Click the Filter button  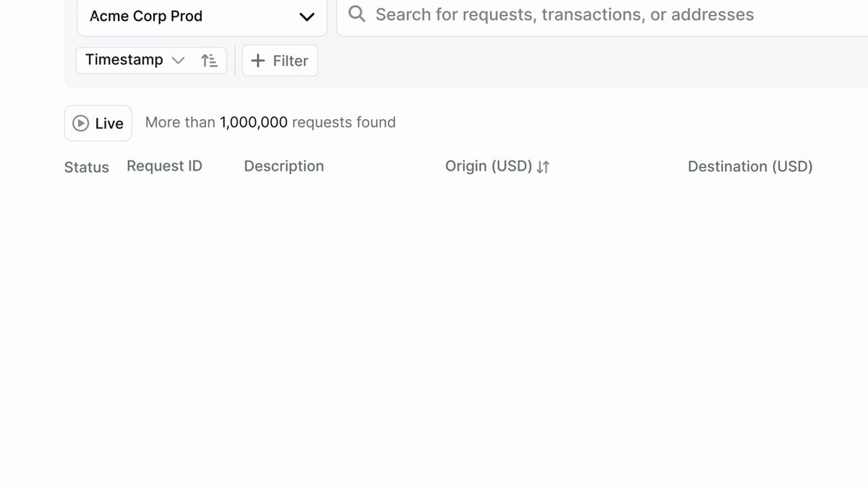click(x=280, y=61)
